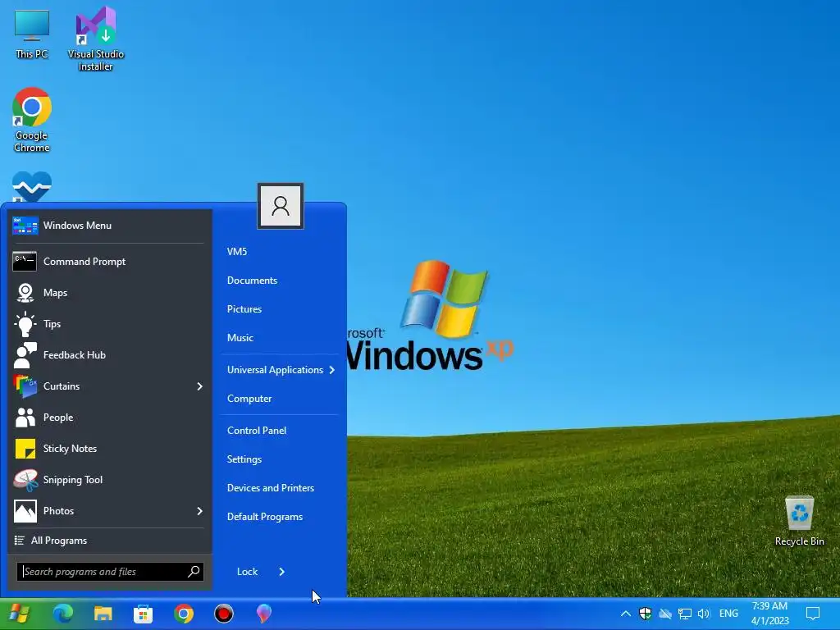Click the colorful balloon taskbar icon

click(x=264, y=614)
